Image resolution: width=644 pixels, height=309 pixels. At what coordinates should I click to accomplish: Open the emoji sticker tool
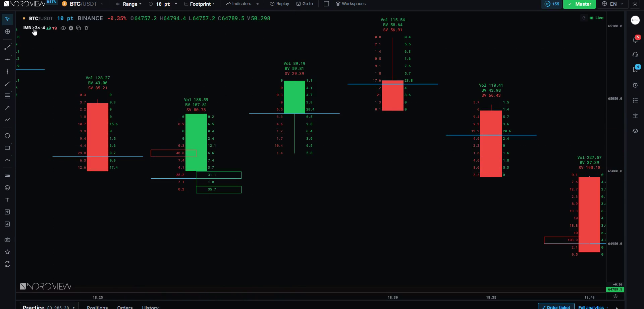[7, 188]
